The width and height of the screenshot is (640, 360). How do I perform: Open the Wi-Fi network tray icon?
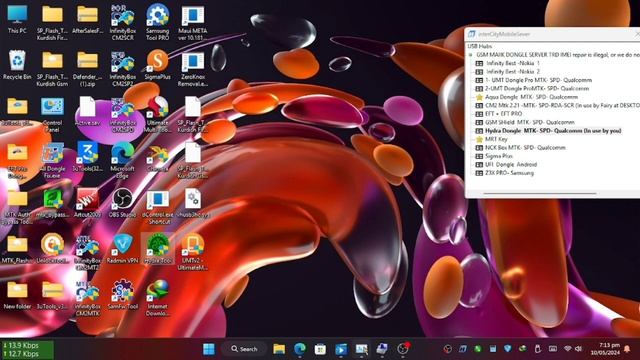pyautogui.click(x=567, y=349)
